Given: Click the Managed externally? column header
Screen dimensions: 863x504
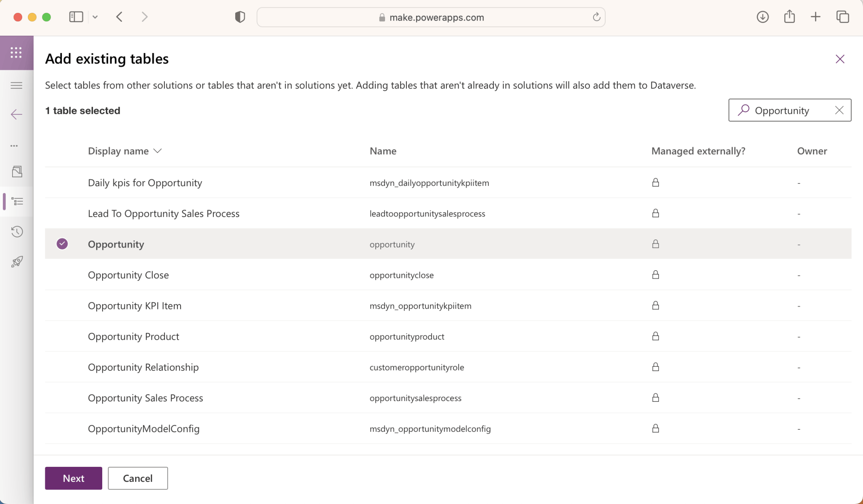Looking at the screenshot, I should pyautogui.click(x=698, y=151).
